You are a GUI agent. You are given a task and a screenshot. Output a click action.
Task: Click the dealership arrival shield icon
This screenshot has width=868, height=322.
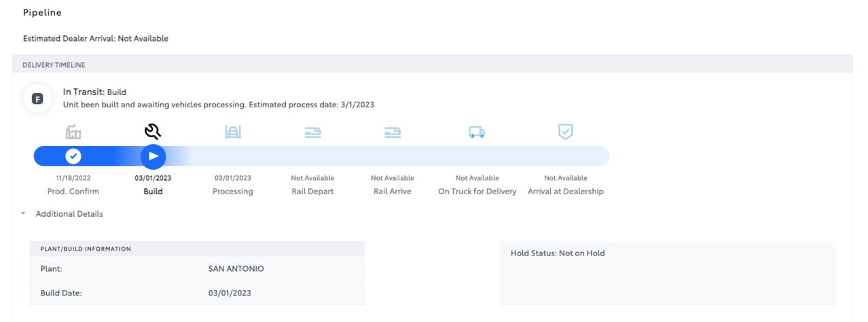pyautogui.click(x=565, y=132)
